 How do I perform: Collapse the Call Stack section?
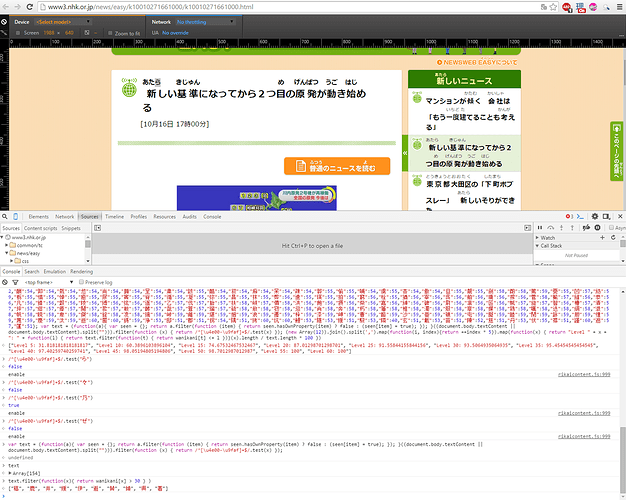pyautogui.click(x=537, y=246)
